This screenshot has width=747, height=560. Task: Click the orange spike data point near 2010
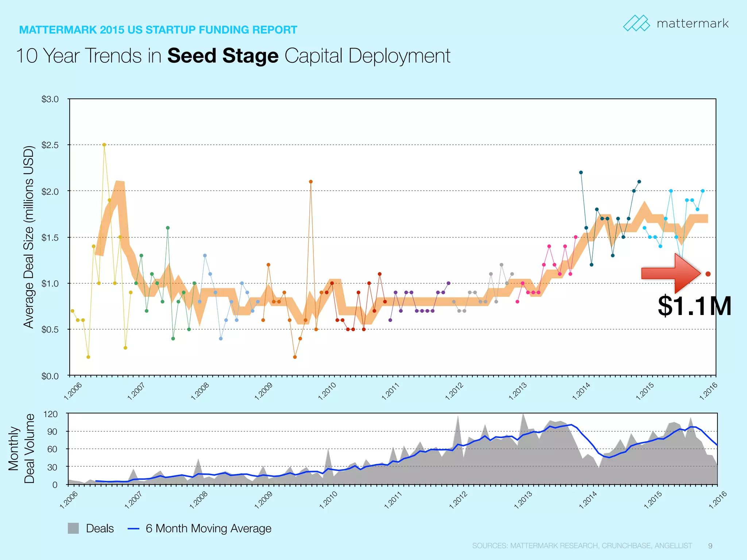(310, 180)
